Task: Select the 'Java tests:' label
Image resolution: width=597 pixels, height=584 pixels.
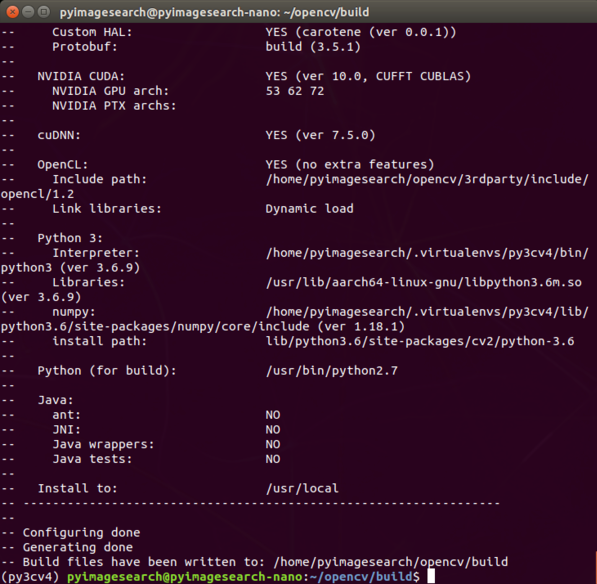Action: click(x=92, y=459)
